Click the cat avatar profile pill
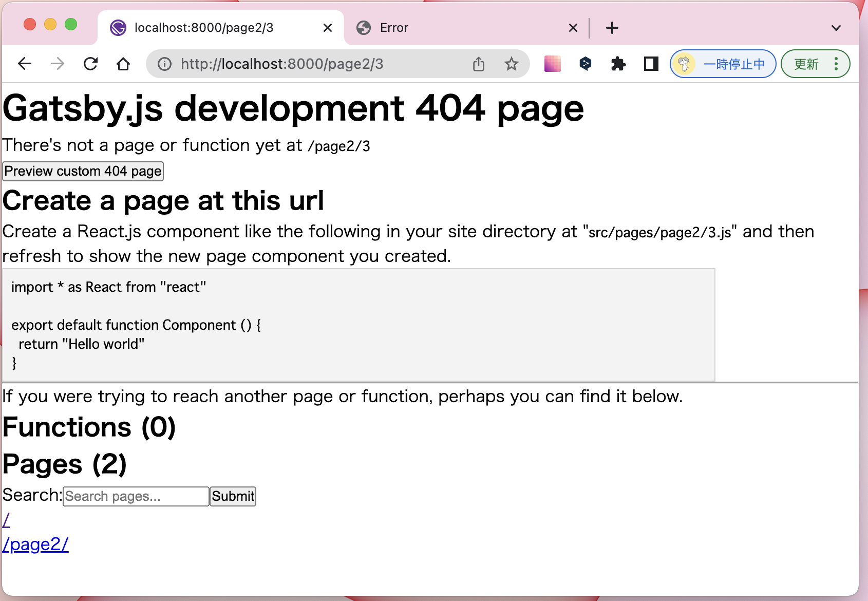 (684, 64)
